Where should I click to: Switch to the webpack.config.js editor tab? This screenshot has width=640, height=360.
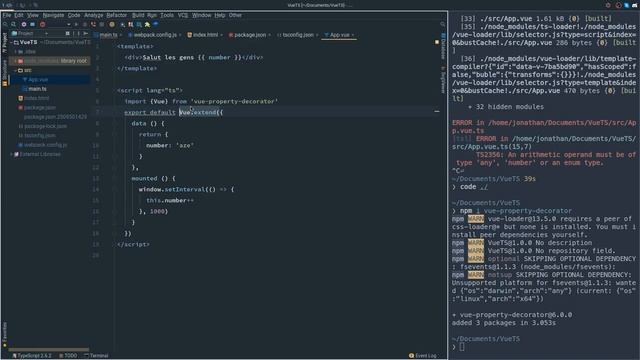click(155, 35)
